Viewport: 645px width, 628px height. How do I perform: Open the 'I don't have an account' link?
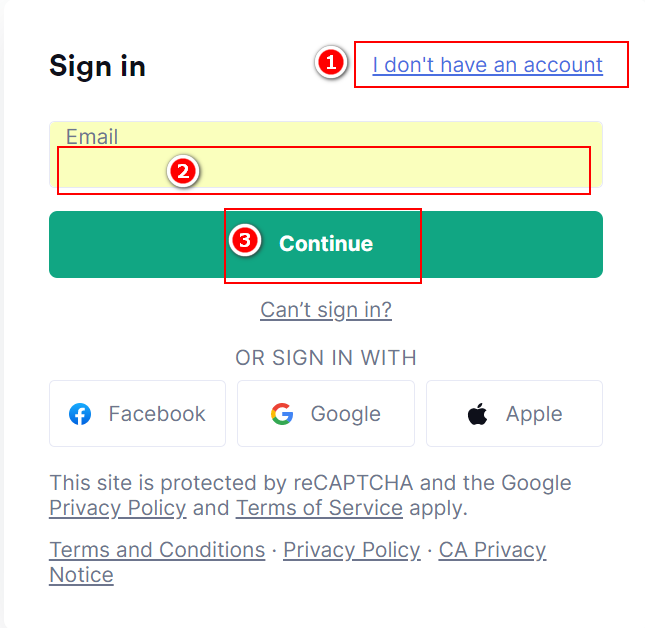(x=487, y=65)
